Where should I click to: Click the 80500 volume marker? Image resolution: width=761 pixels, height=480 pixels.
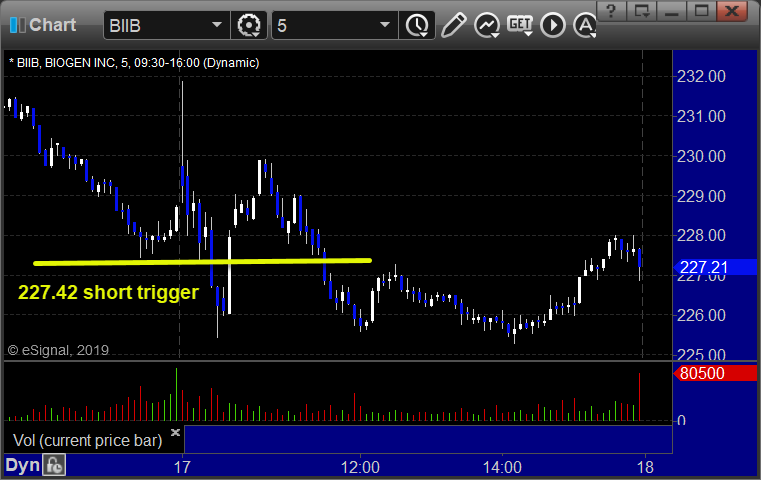click(x=715, y=373)
